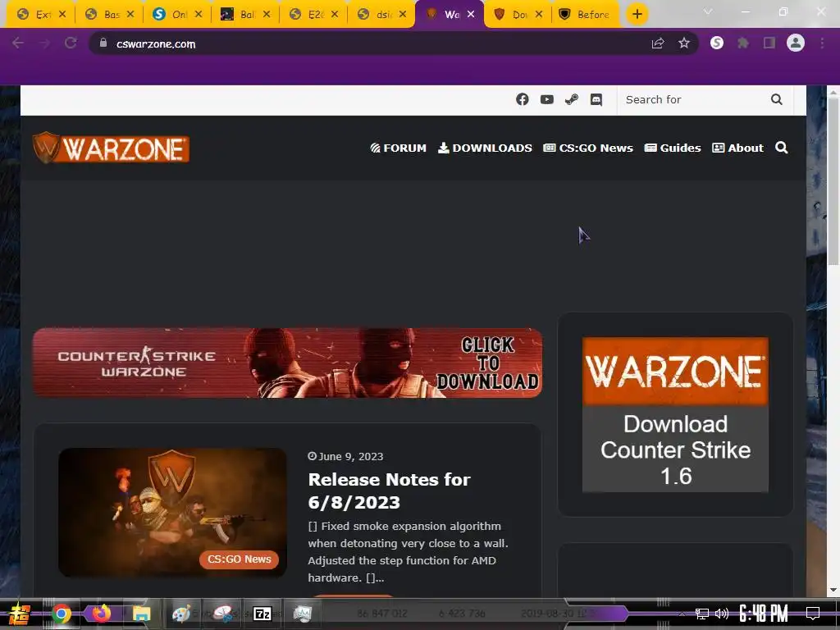840x630 pixels.
Task: Open the Facebook social icon
Action: pos(523,99)
